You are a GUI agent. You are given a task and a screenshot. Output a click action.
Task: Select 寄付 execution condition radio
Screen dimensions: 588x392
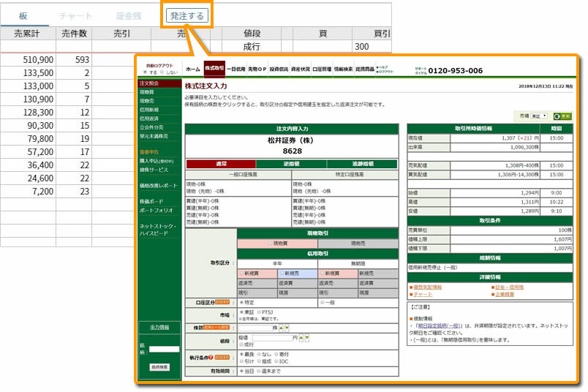pyautogui.click(x=276, y=354)
